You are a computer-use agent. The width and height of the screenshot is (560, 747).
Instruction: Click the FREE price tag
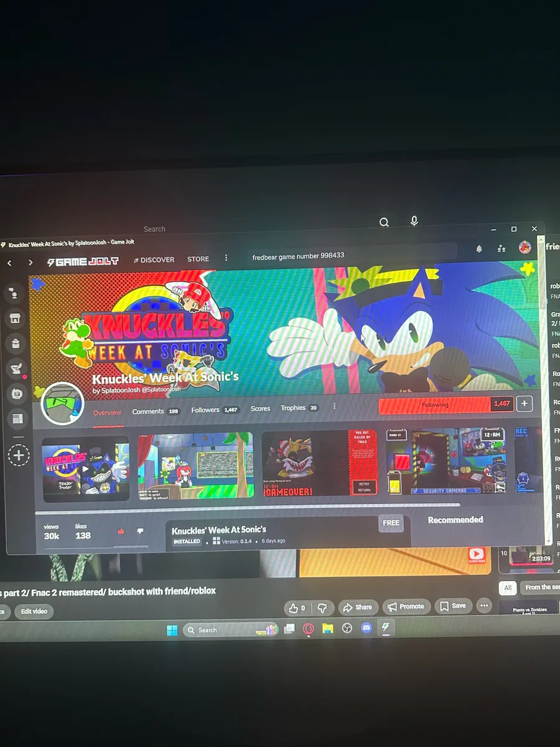(391, 523)
